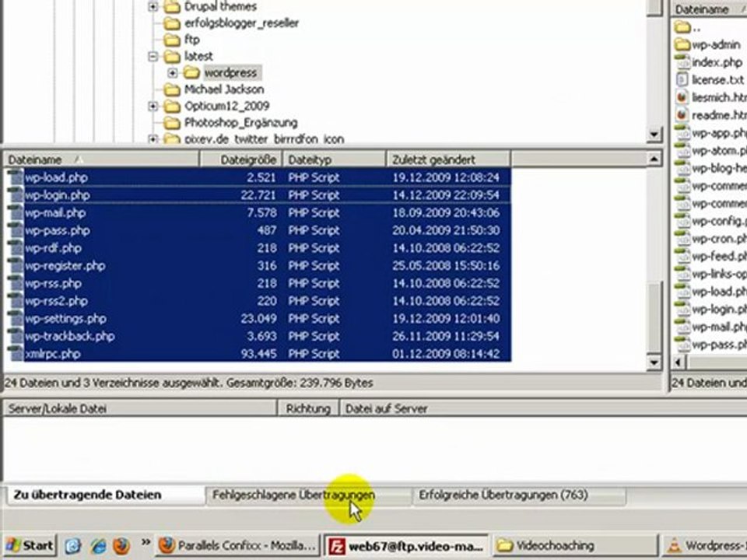Viewport: 747px width, 560px height.
Task: Open the Erfolgreiche Übertragungen (763) tab
Action: click(519, 495)
